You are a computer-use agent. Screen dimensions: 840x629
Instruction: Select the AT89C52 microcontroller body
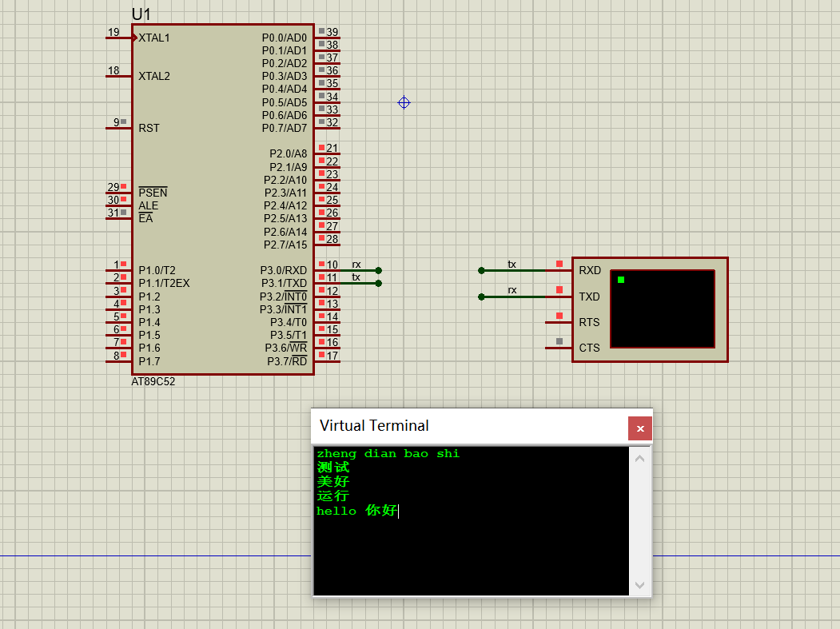(223, 199)
